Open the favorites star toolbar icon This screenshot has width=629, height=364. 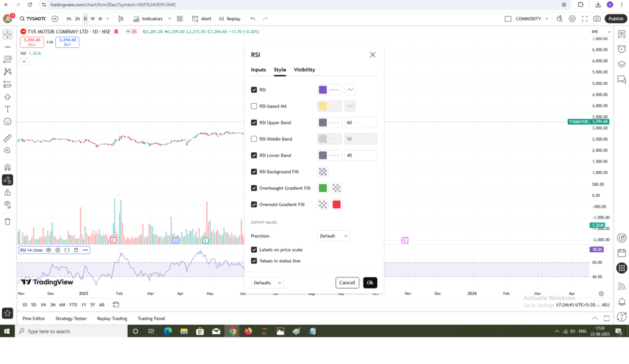[x=7, y=313]
